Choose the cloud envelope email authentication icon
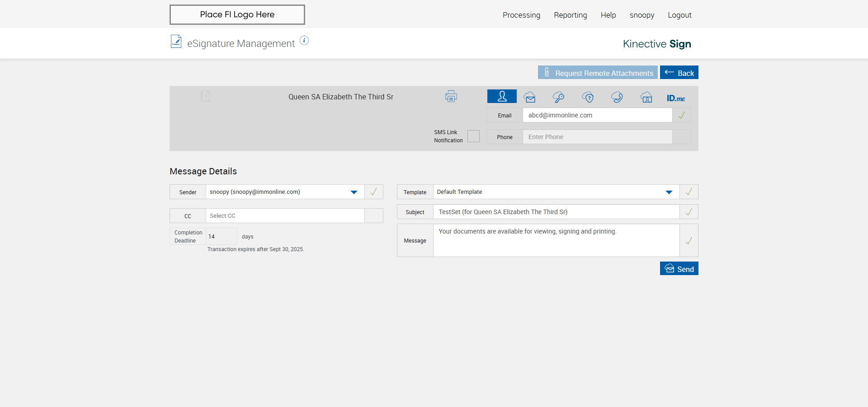 pos(530,97)
